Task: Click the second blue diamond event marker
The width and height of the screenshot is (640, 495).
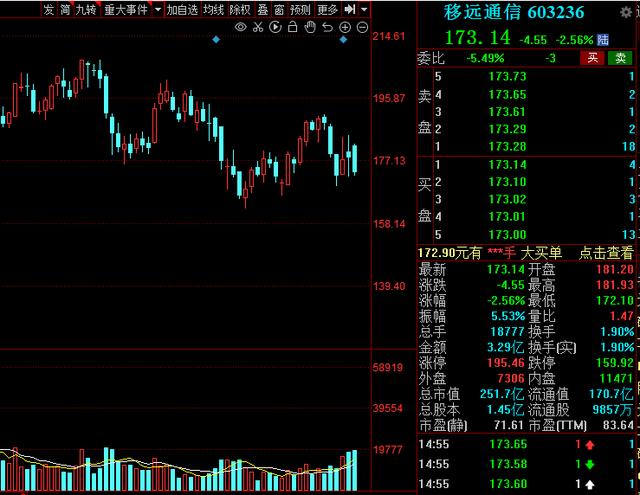Action: (x=343, y=40)
